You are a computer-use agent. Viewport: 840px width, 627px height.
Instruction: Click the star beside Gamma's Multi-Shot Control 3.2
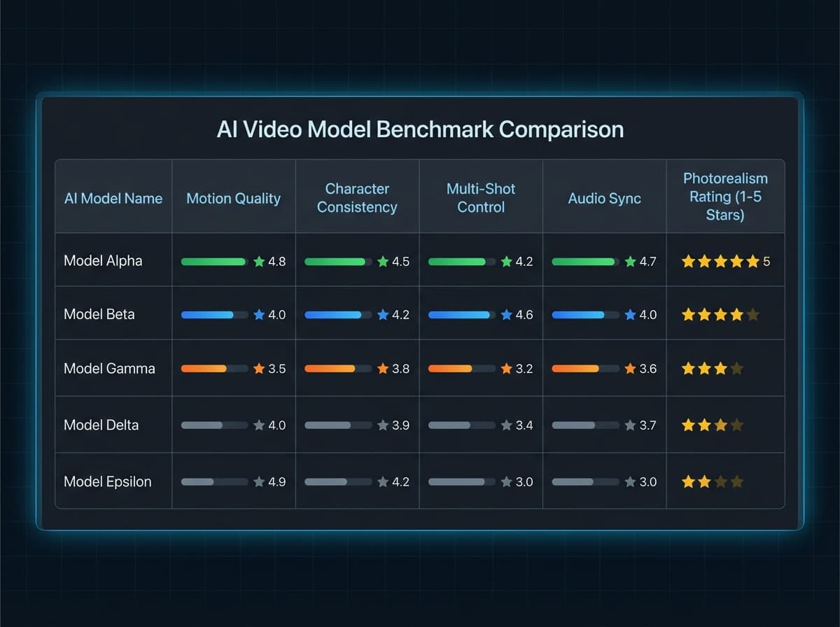[507, 369]
